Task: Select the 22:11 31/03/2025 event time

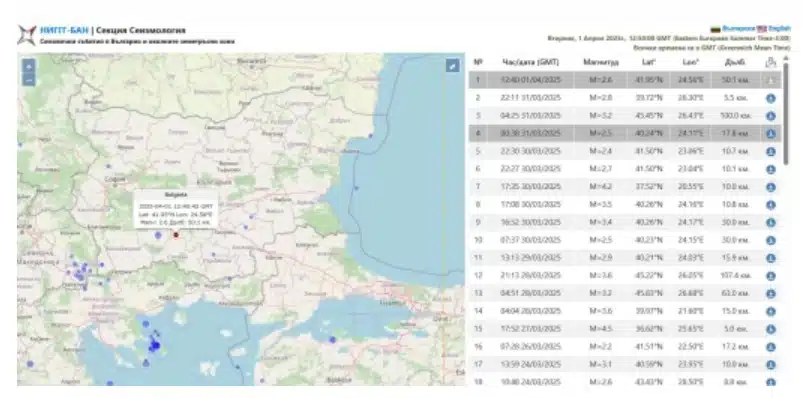Action: tap(531, 98)
